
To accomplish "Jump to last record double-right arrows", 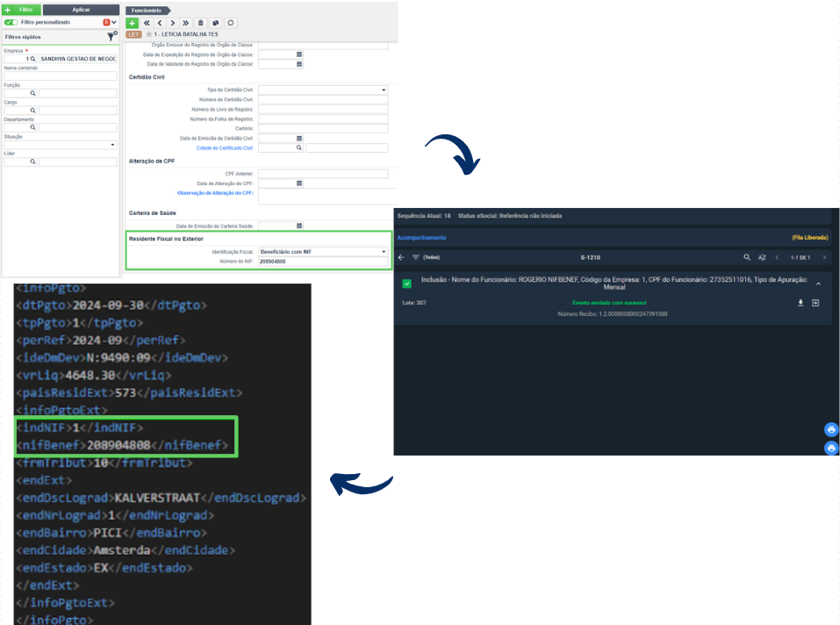I will [185, 23].
